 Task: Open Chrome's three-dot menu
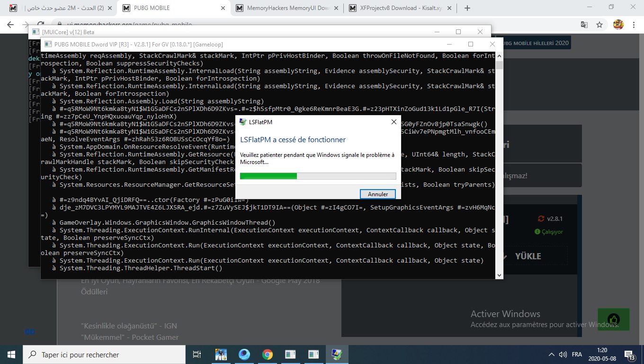click(x=635, y=25)
